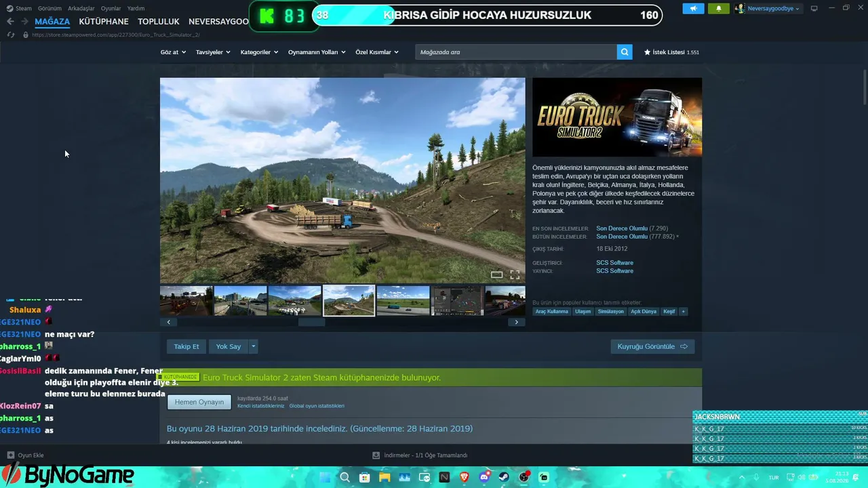Open İstek Listesi wishlist link
Screen dimensions: 868x488
[x=671, y=52]
